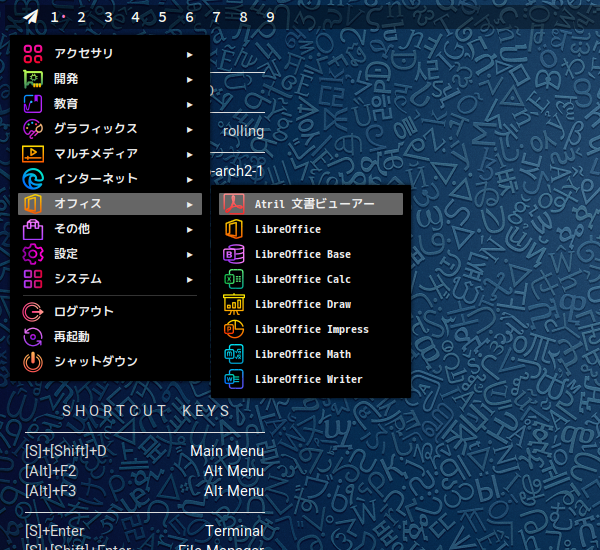This screenshot has width=600, height=550.
Task: Choose the シャットダウン menu entry
Action: coord(110,362)
